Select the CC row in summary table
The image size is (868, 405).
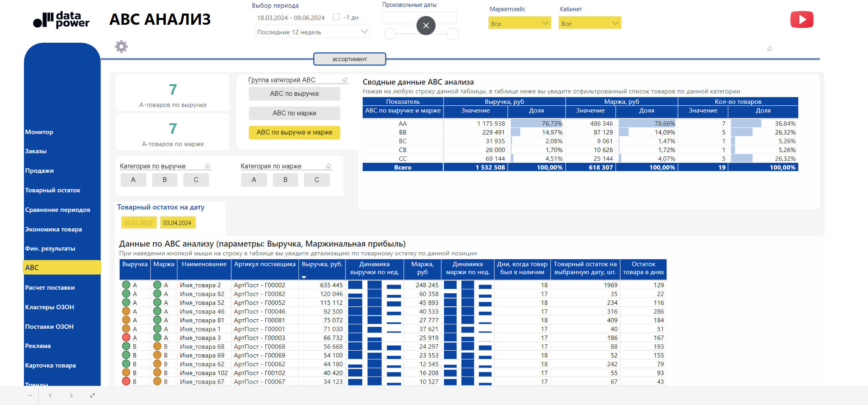pos(580,159)
